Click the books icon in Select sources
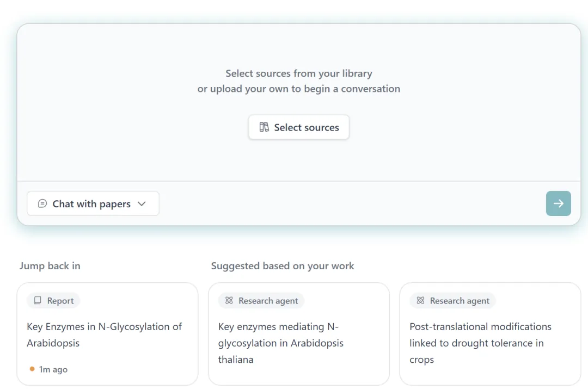This screenshot has height=390, width=588. 264,127
